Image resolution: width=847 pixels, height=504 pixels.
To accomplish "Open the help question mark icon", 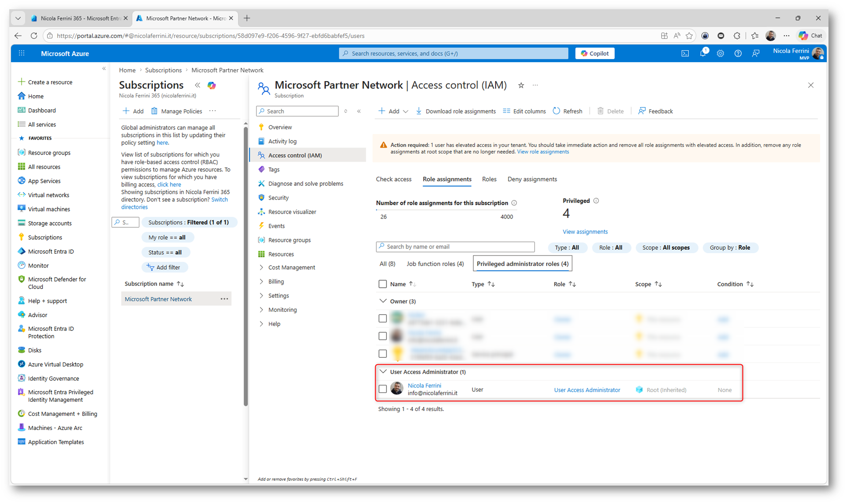I will point(738,53).
